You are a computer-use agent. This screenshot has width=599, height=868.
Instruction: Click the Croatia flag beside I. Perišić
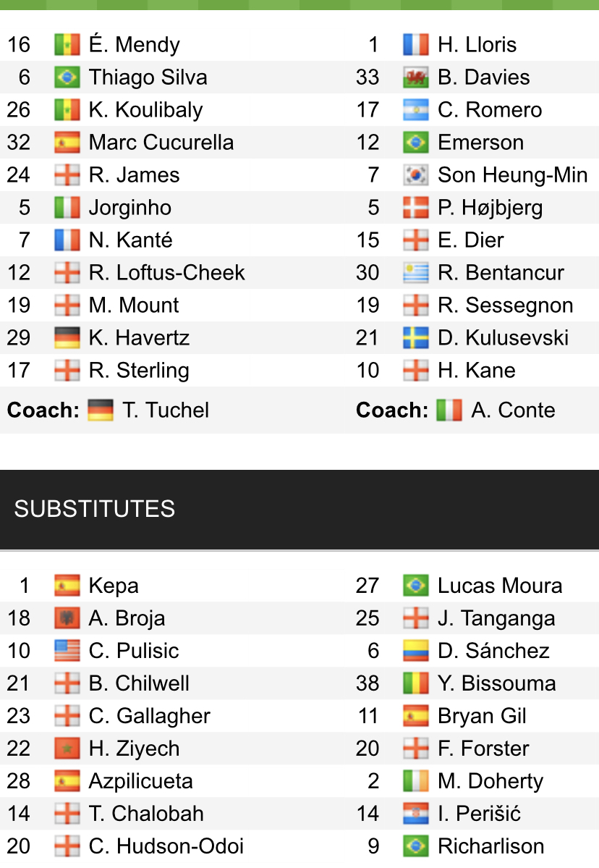pyautogui.click(x=416, y=814)
